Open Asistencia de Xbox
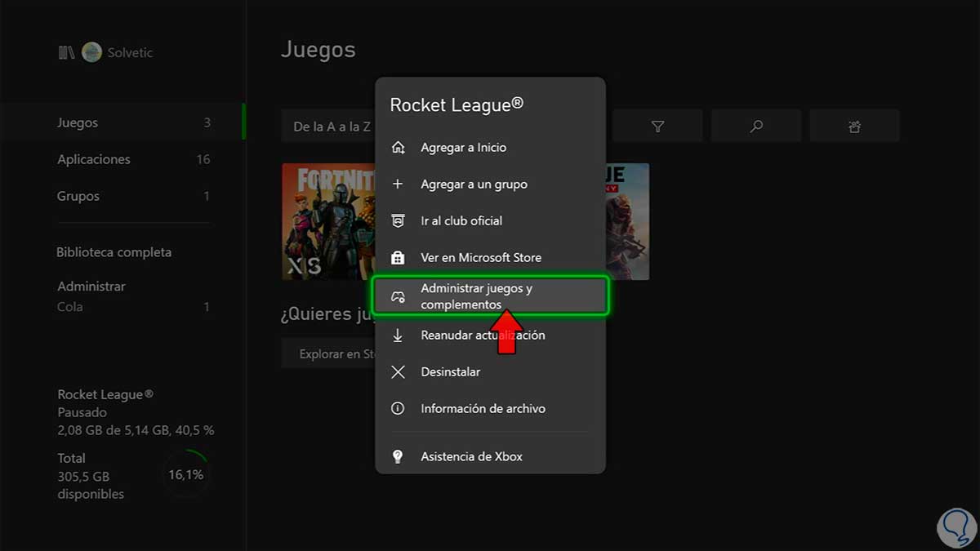The width and height of the screenshot is (980, 551). 490,457
